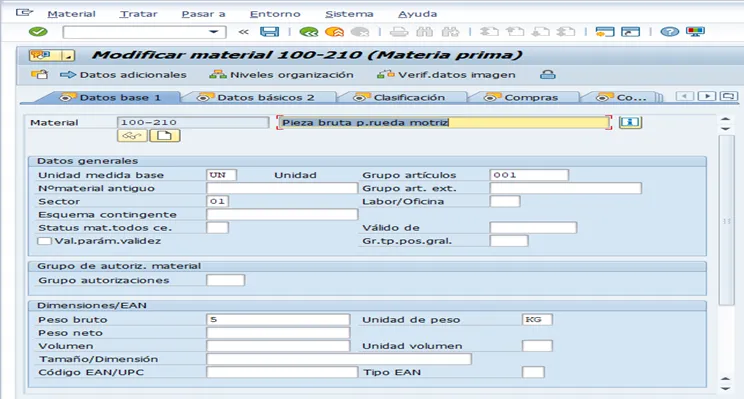The width and height of the screenshot is (744, 399).
Task: Click the green Back arrow icon
Action: click(309, 32)
